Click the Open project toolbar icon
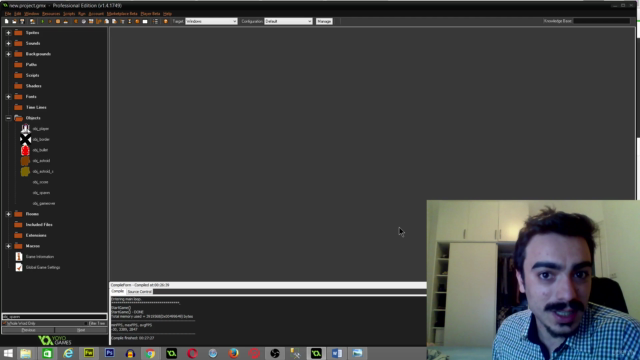 pyautogui.click(x=14, y=21)
